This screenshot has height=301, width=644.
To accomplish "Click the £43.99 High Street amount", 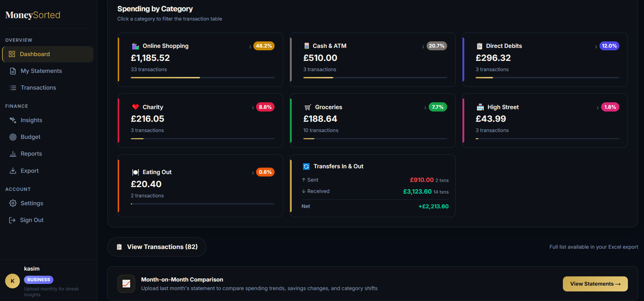I will 491,119.
